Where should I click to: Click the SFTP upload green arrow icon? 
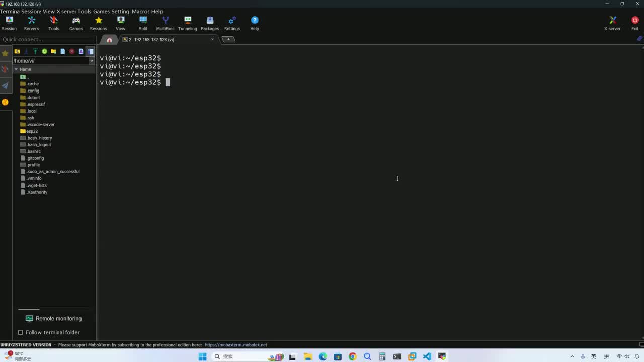pyautogui.click(x=35, y=51)
